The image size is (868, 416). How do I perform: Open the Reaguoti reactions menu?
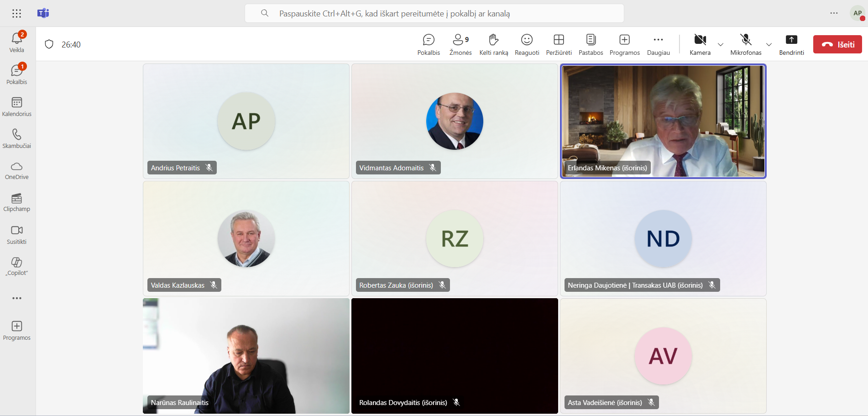[527, 45]
